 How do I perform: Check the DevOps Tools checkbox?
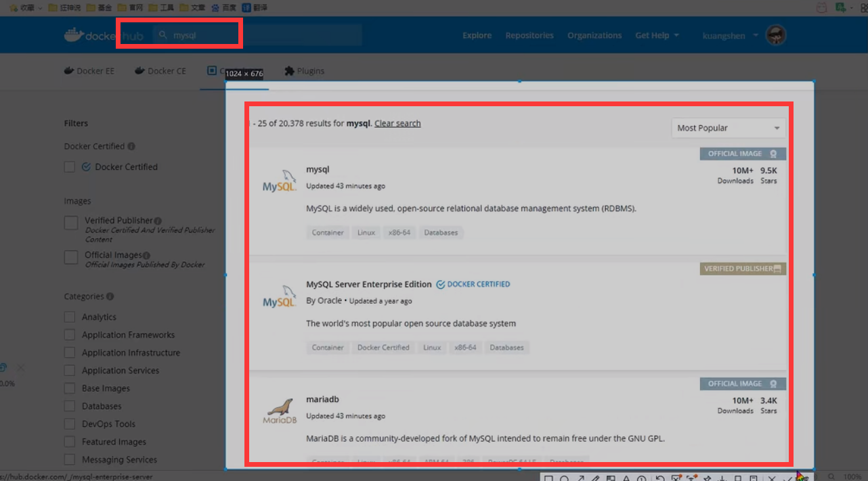coord(69,423)
